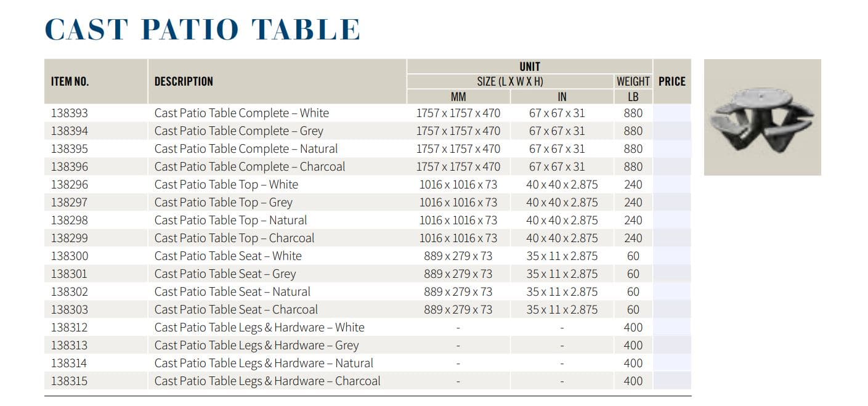Click the cast patio table product image

(762, 117)
